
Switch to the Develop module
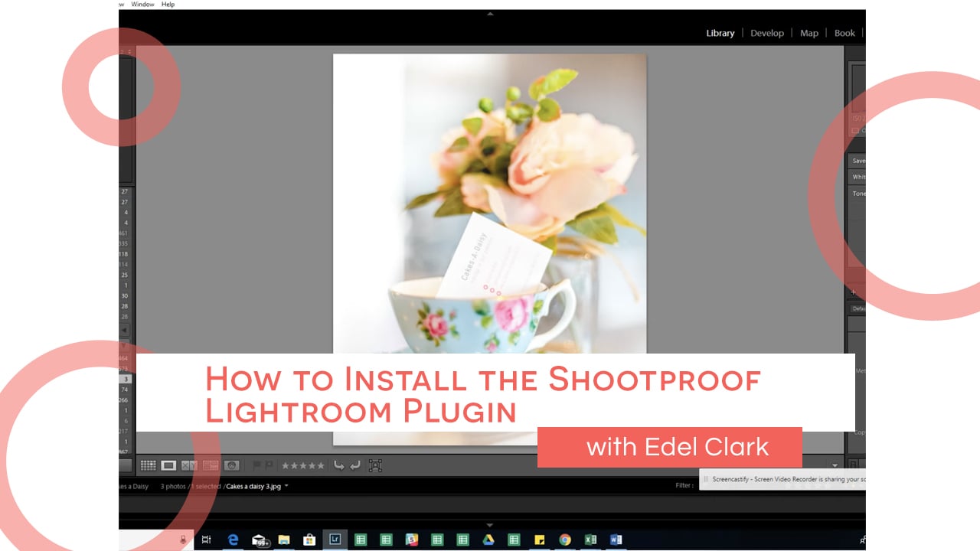pyautogui.click(x=767, y=33)
